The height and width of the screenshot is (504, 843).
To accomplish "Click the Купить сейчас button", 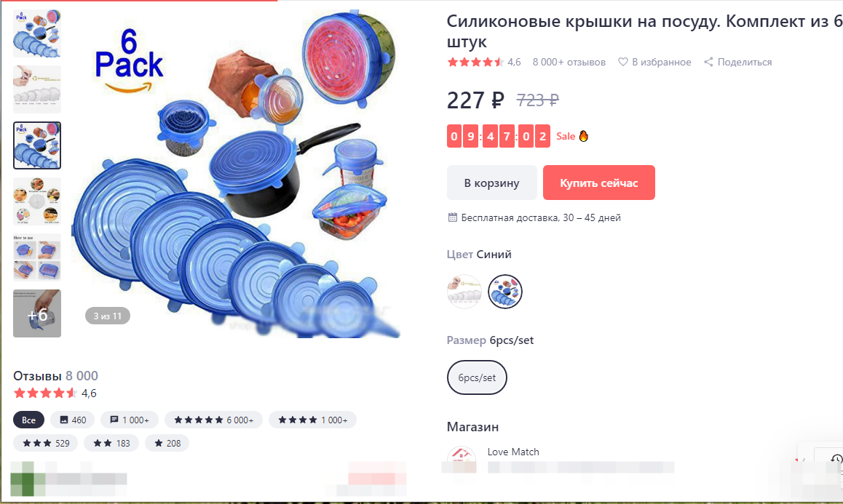I will coord(599,183).
